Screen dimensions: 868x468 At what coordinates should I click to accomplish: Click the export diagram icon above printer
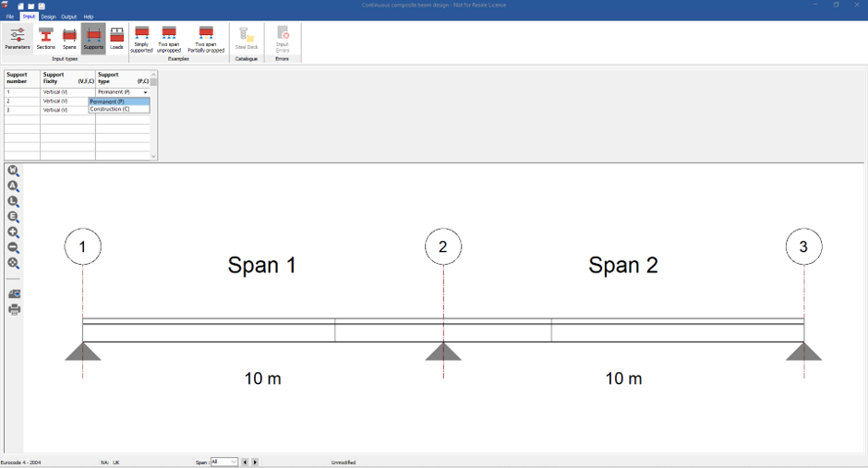15,294
